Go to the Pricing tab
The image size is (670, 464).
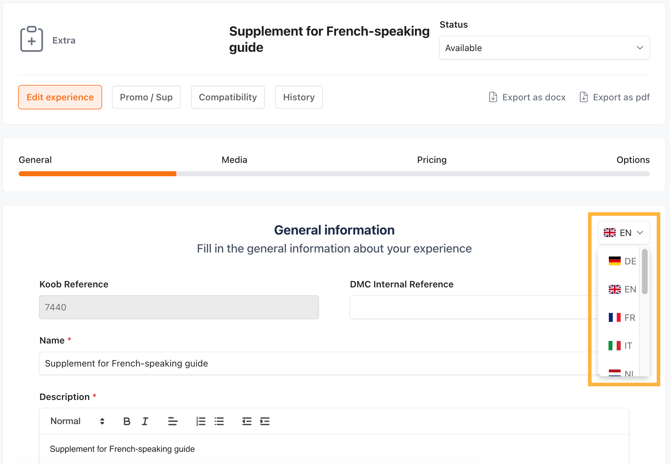point(431,160)
